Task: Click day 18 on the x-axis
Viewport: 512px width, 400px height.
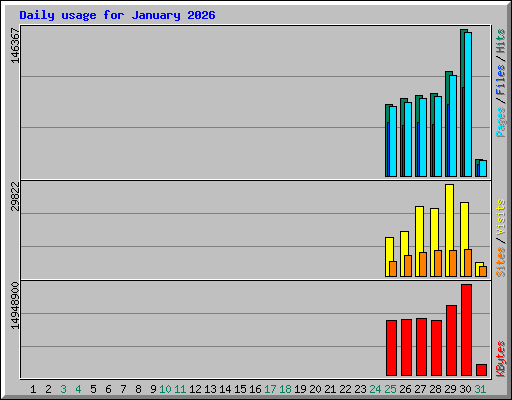Action: pos(285,389)
